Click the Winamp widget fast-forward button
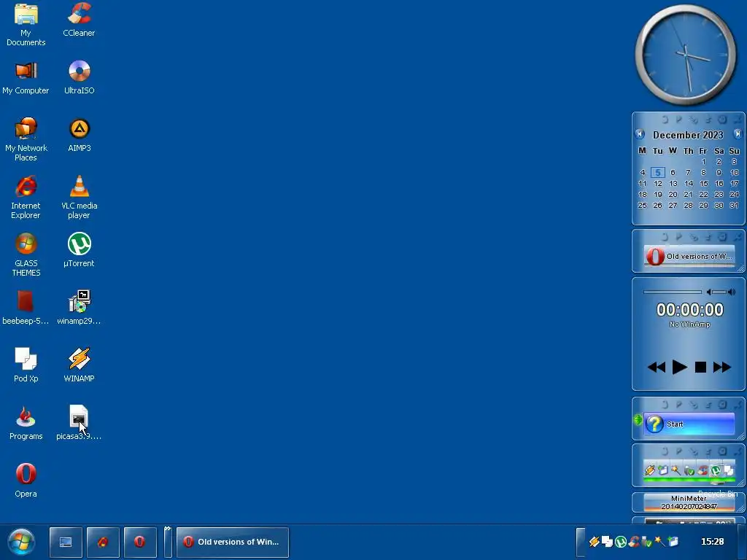Screen dimensions: 747x560 721,367
